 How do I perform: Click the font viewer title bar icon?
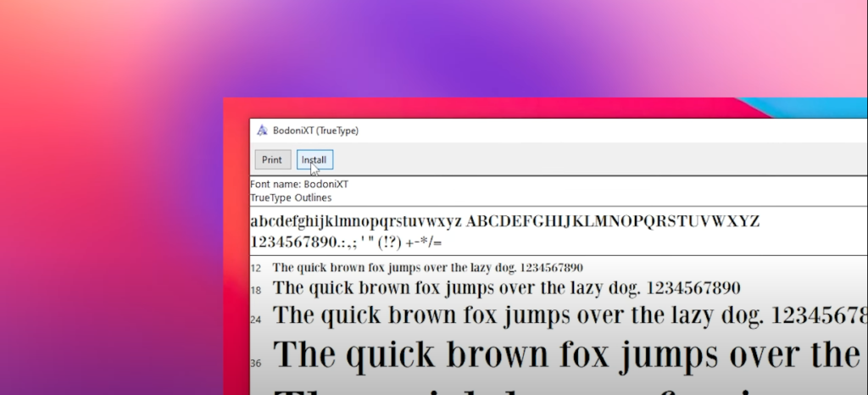tap(262, 131)
